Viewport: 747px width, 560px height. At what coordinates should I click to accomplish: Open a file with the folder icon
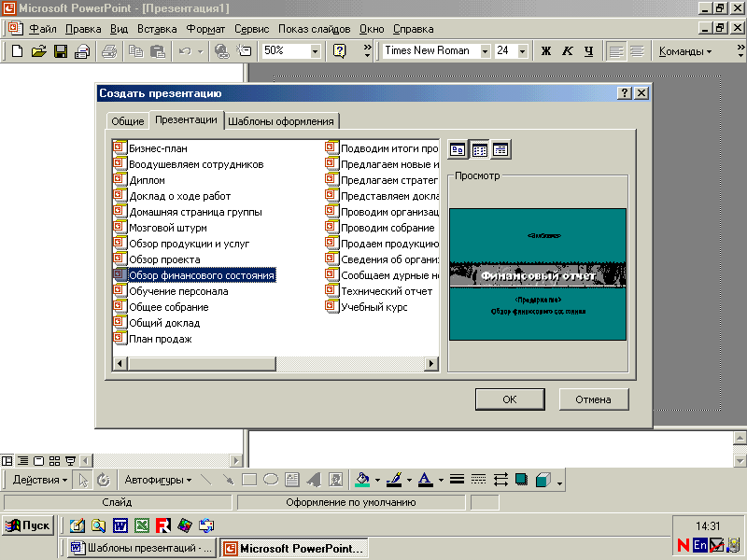(x=38, y=50)
